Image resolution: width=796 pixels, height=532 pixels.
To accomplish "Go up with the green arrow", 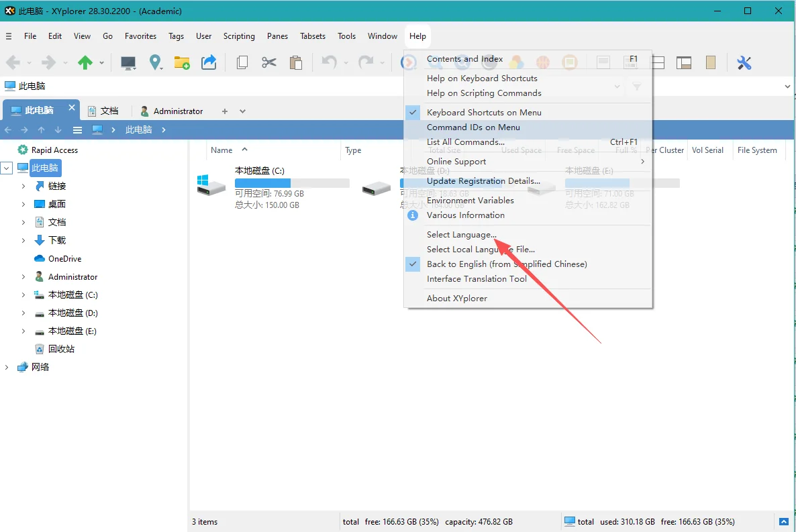I will coord(85,62).
